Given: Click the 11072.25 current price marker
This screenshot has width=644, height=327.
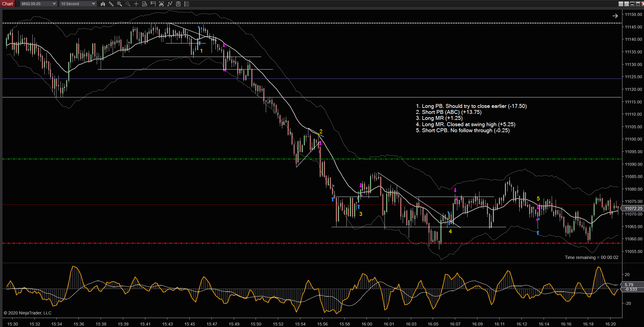Looking at the screenshot, I should coord(632,208).
